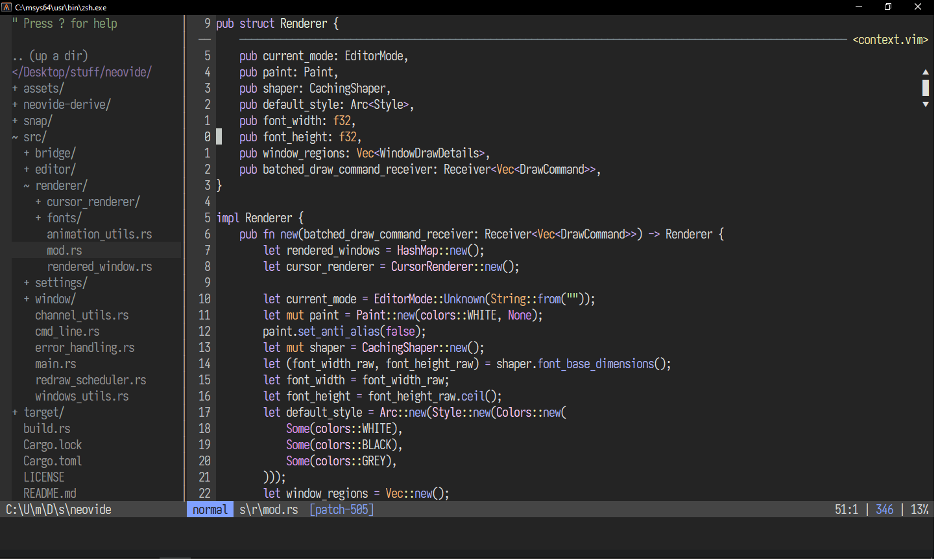Open rendered_window.rs in the file tree
The width and height of the screenshot is (938, 560).
[x=99, y=266]
